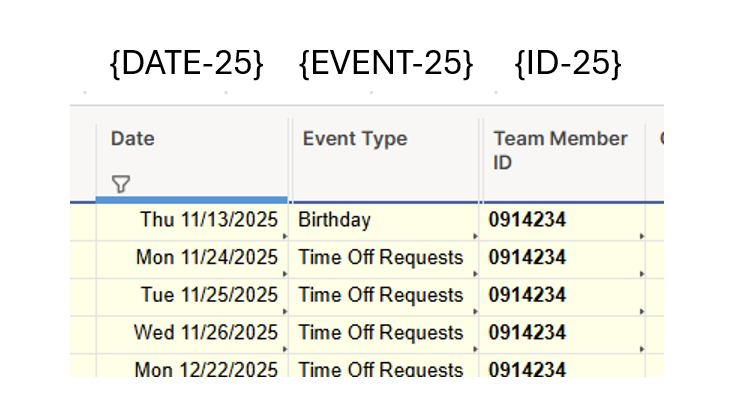738x416 pixels.
Task: Expand dropdown arrow on Thu 11/13/2025 cell
Action: coord(285,236)
